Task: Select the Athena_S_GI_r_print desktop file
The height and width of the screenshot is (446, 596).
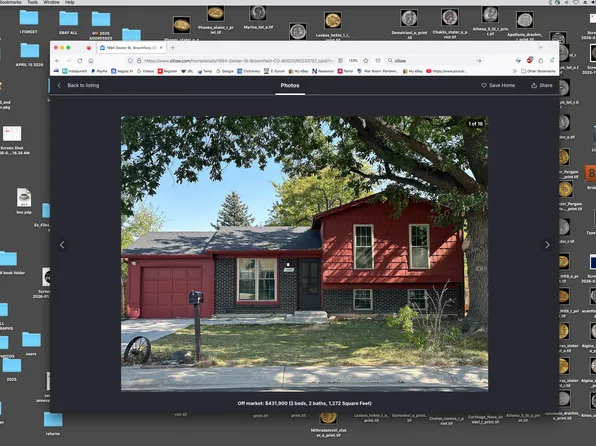Action: pos(490,21)
